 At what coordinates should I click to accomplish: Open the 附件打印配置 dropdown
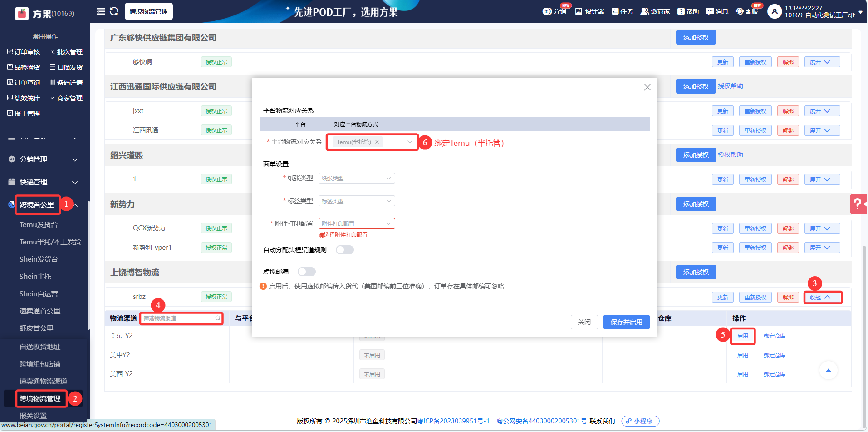click(357, 224)
